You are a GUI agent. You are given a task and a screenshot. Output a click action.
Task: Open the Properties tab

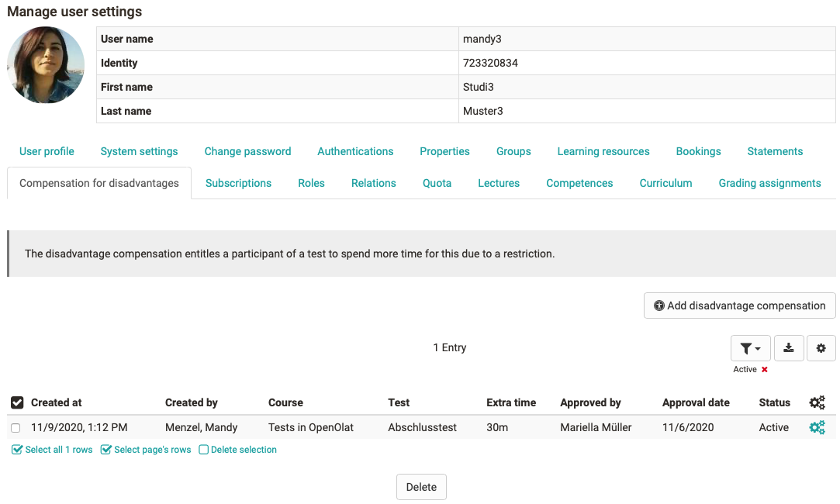(444, 151)
